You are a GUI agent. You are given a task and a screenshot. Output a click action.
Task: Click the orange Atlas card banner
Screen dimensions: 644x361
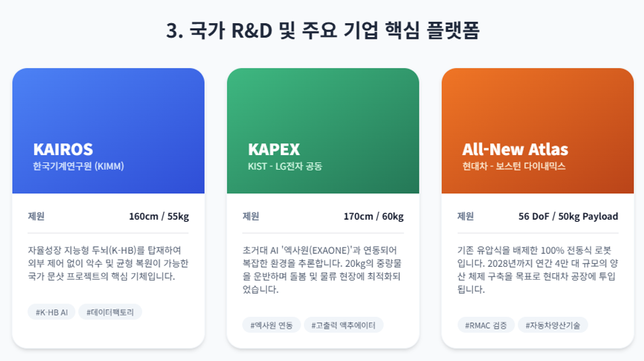tap(538, 131)
